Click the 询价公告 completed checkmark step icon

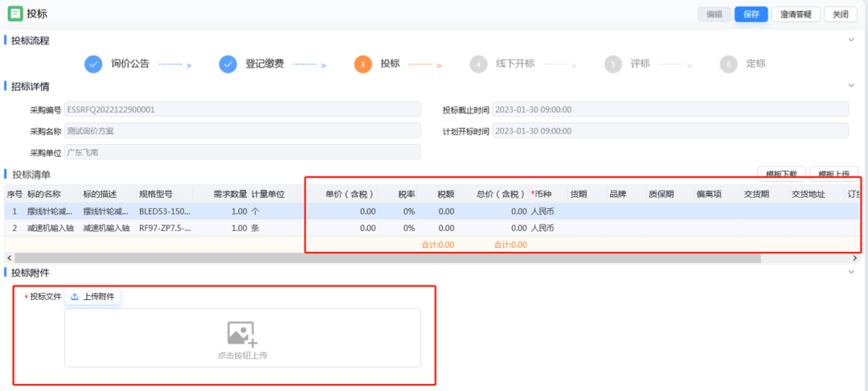[93, 64]
